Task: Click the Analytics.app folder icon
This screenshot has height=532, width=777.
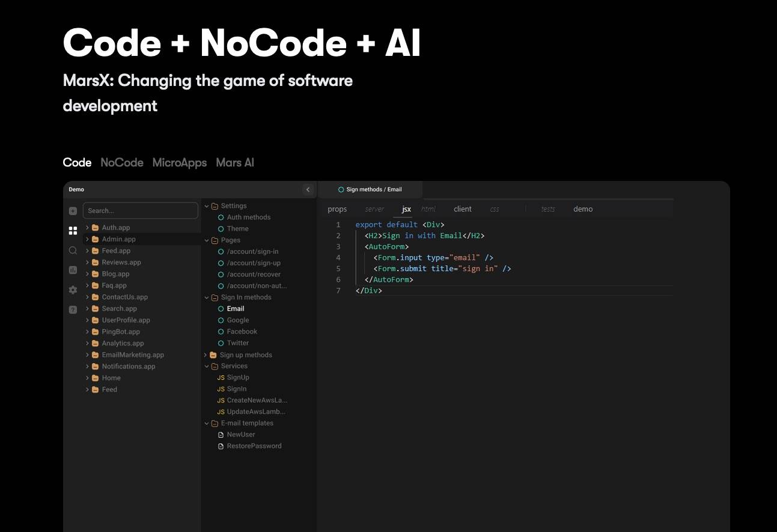Action: coord(95,343)
